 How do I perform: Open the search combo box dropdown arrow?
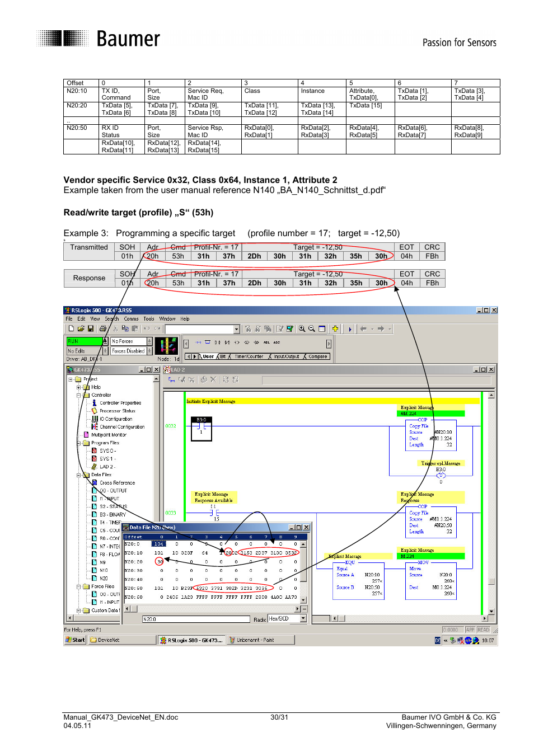pyautogui.click(x=236, y=329)
